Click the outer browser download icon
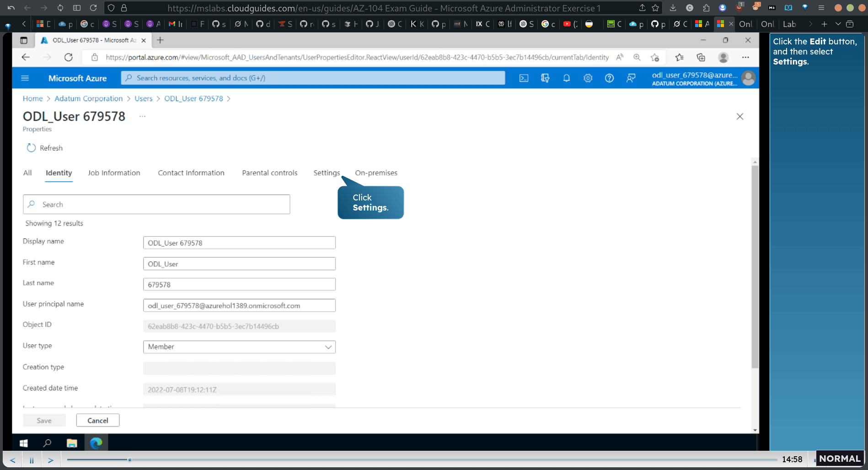The width and height of the screenshot is (868, 470). tap(673, 8)
